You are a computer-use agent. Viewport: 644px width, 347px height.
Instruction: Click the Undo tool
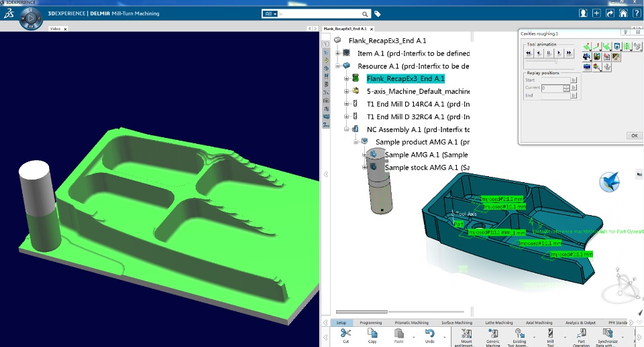[429, 336]
